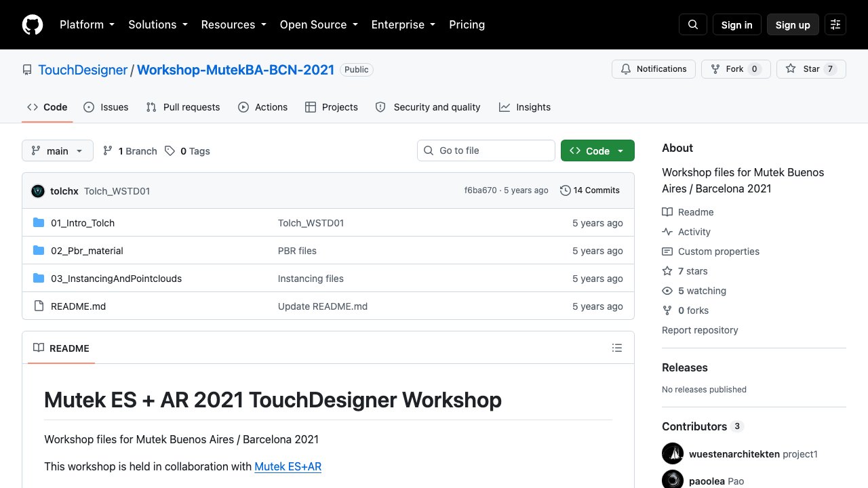Open the Activity link
This screenshot has width=868, height=488.
click(x=686, y=232)
